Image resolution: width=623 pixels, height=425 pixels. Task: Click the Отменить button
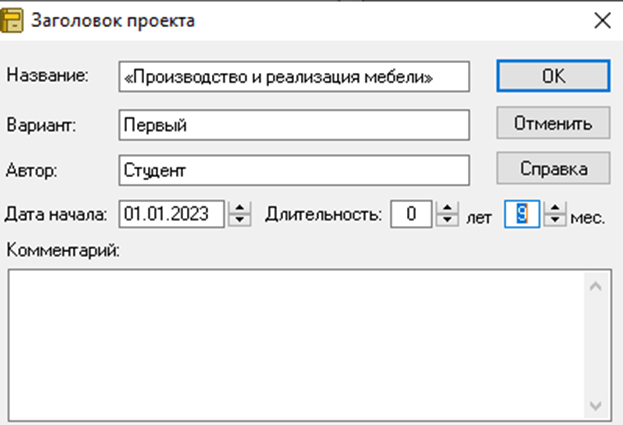click(x=553, y=123)
